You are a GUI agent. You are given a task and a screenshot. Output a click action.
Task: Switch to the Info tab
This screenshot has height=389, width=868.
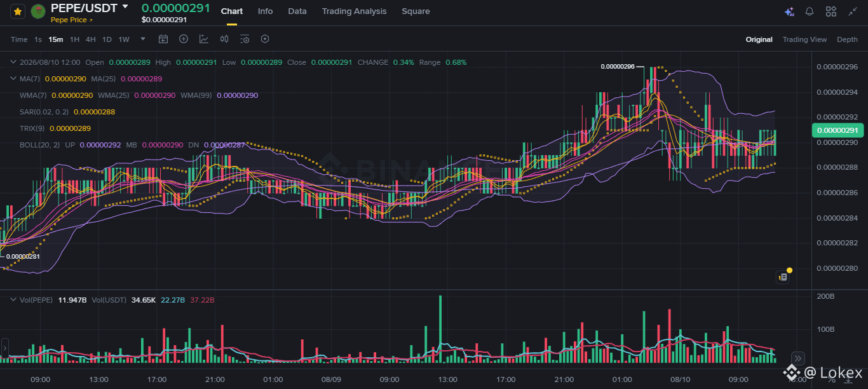(266, 11)
